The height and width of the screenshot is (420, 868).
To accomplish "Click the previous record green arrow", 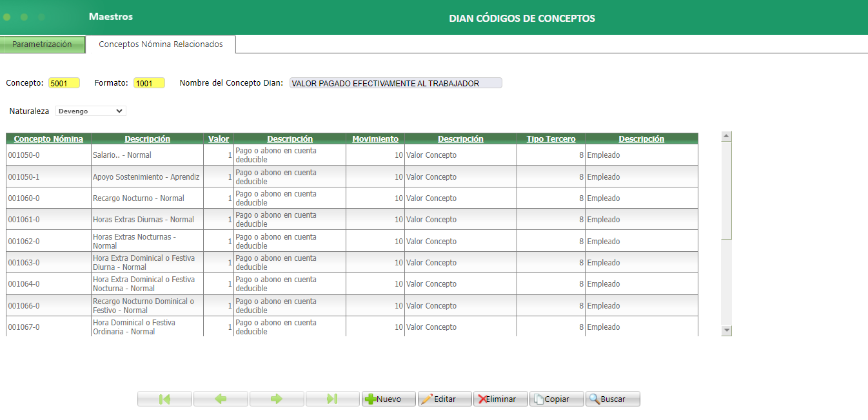I will [221, 398].
